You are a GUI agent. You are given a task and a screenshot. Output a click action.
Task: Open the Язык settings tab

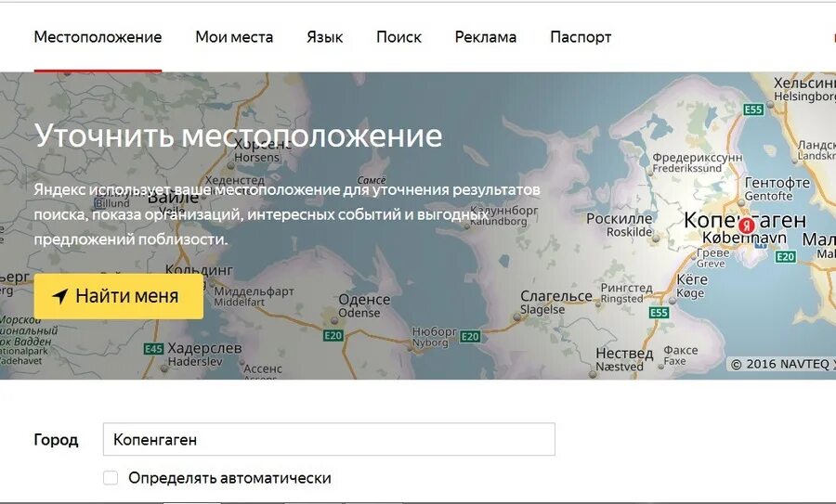(325, 37)
